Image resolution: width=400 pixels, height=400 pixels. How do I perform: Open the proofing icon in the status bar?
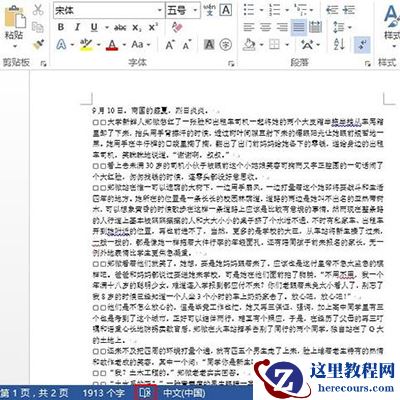[x=145, y=393]
